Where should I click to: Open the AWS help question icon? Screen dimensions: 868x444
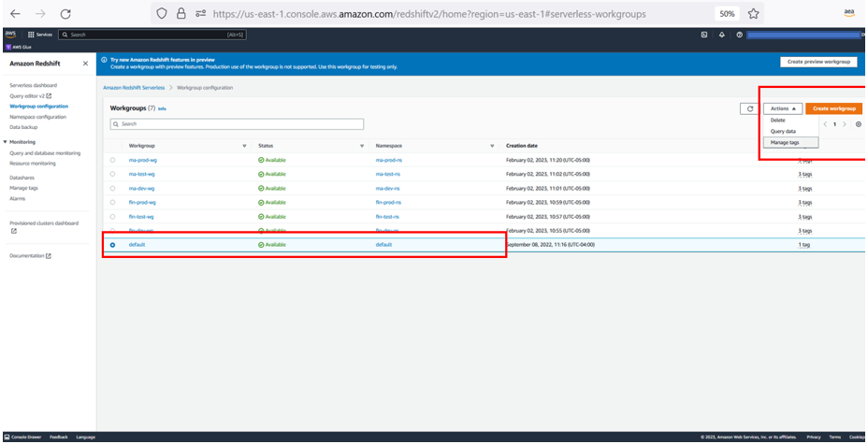pos(739,35)
